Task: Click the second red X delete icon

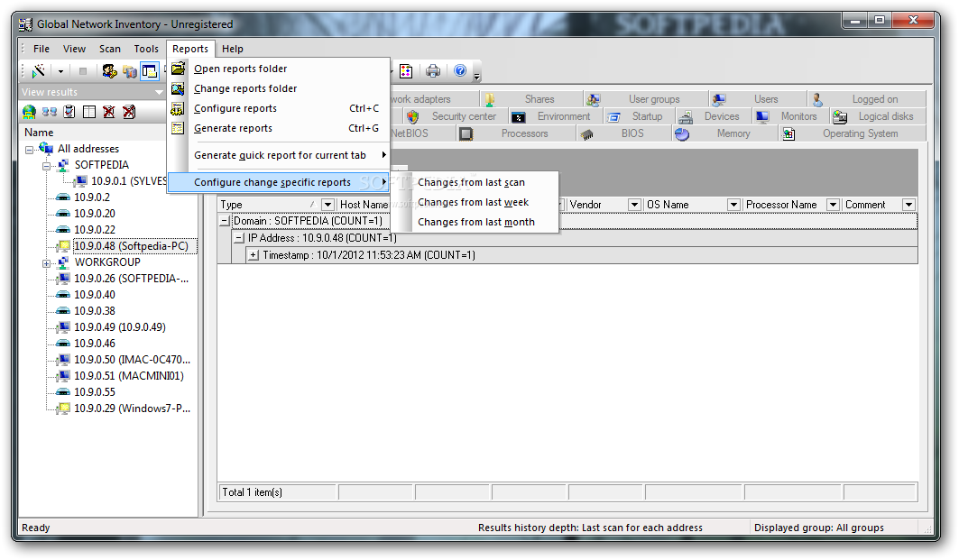Action: [129, 112]
